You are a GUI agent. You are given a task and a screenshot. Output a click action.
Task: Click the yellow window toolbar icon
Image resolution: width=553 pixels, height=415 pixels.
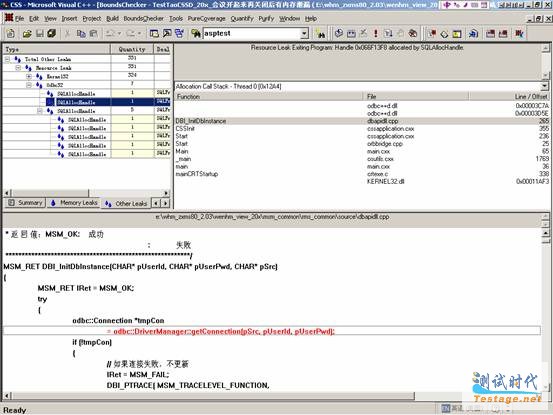pyautogui.click(x=457, y=33)
